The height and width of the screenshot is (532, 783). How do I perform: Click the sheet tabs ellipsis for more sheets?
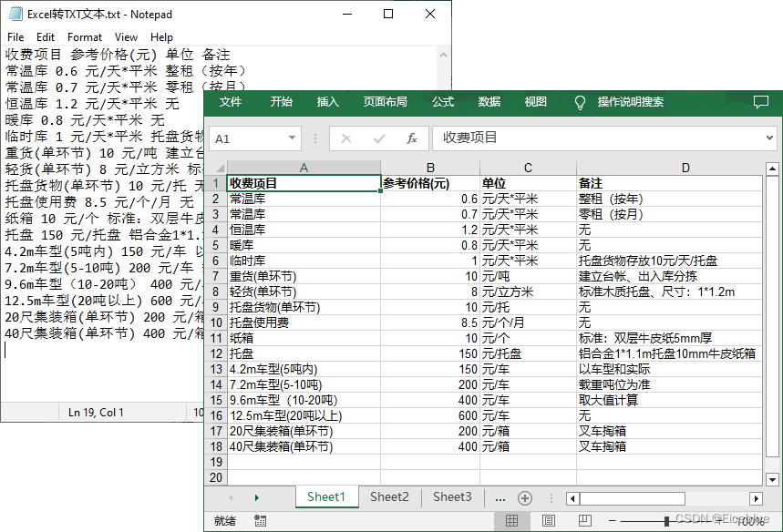click(500, 497)
